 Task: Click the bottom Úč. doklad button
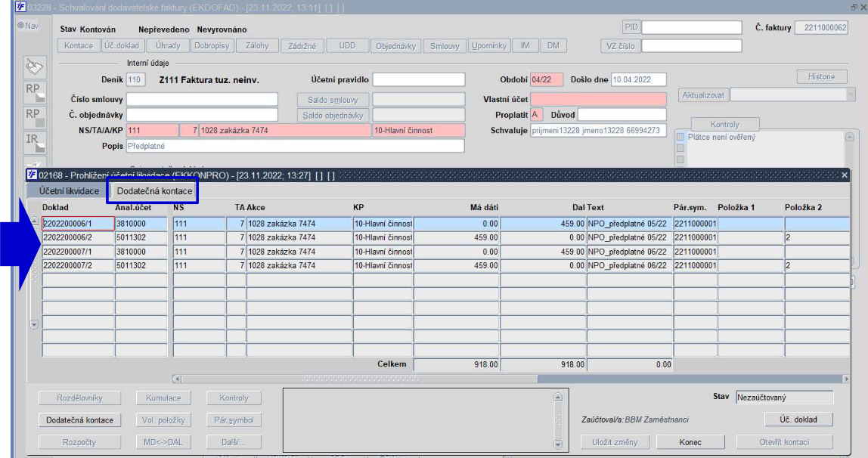(x=798, y=419)
